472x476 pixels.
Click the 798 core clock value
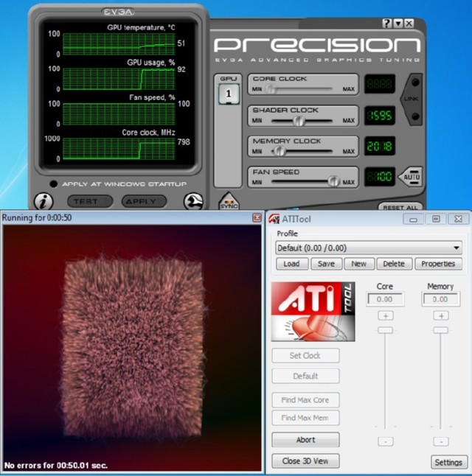(x=184, y=141)
